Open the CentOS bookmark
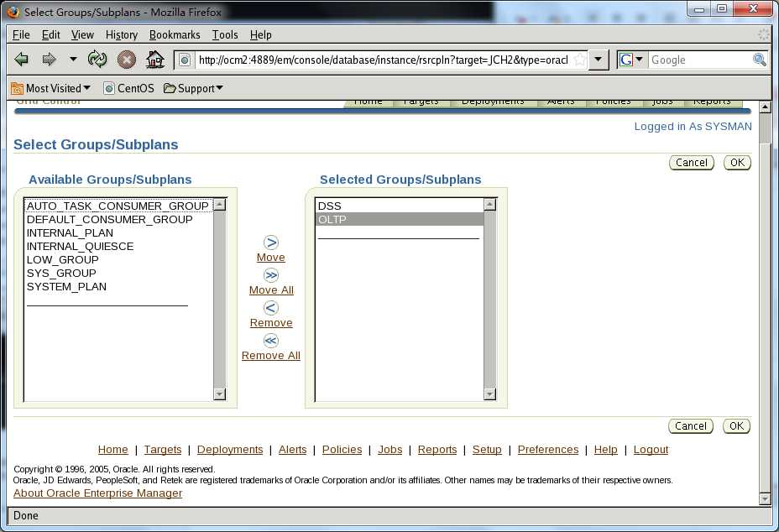This screenshot has height=532, width=779. [x=128, y=88]
